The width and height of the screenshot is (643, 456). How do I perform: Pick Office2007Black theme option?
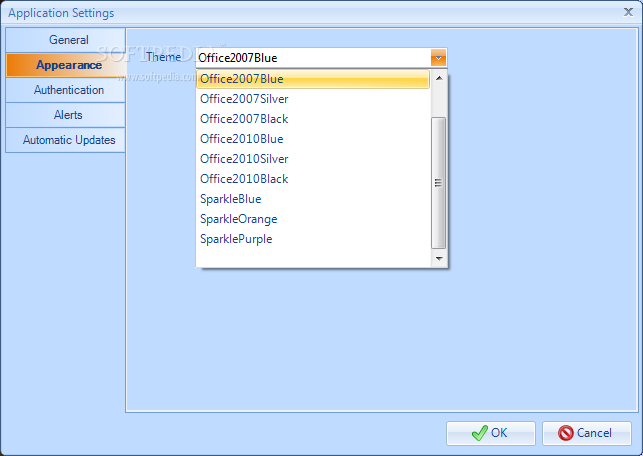313,119
